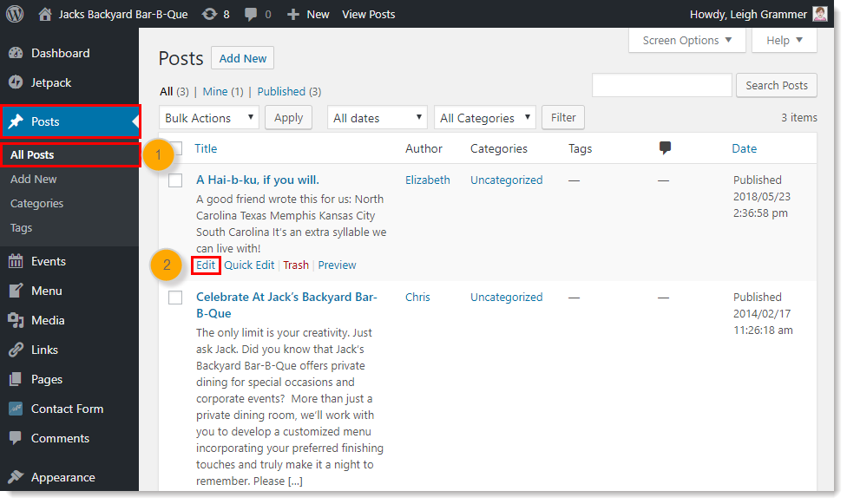847x504 pixels.
Task: Click the Media icon in sidebar
Action: [x=16, y=320]
